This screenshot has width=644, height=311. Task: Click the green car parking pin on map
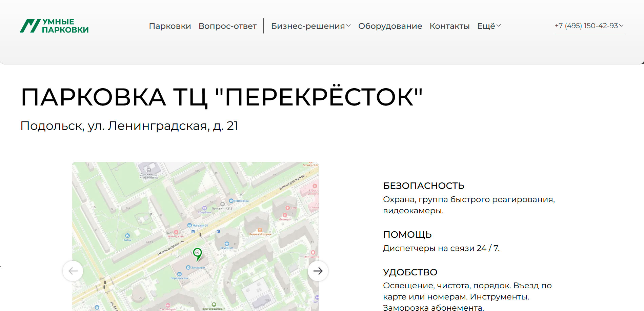[x=197, y=253]
